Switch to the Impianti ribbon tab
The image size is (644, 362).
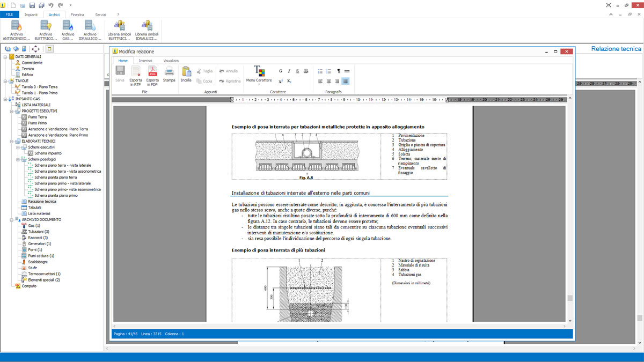click(31, 14)
